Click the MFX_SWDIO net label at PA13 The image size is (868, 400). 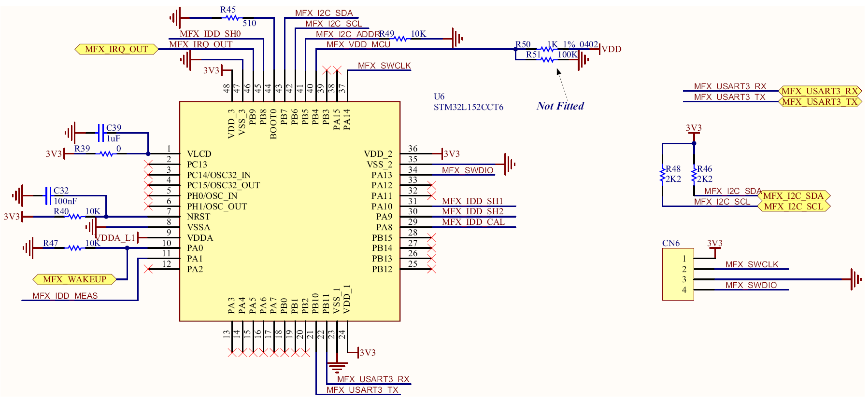[468, 170]
